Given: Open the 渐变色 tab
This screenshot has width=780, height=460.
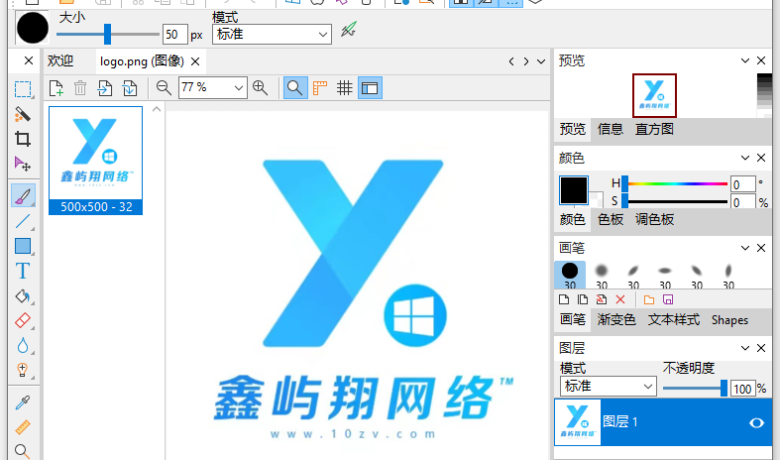Looking at the screenshot, I should (616, 319).
